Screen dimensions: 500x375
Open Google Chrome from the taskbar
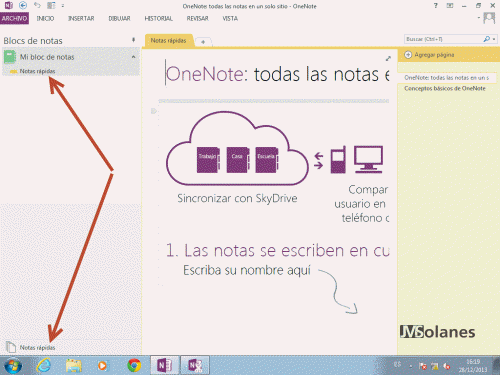134,365
